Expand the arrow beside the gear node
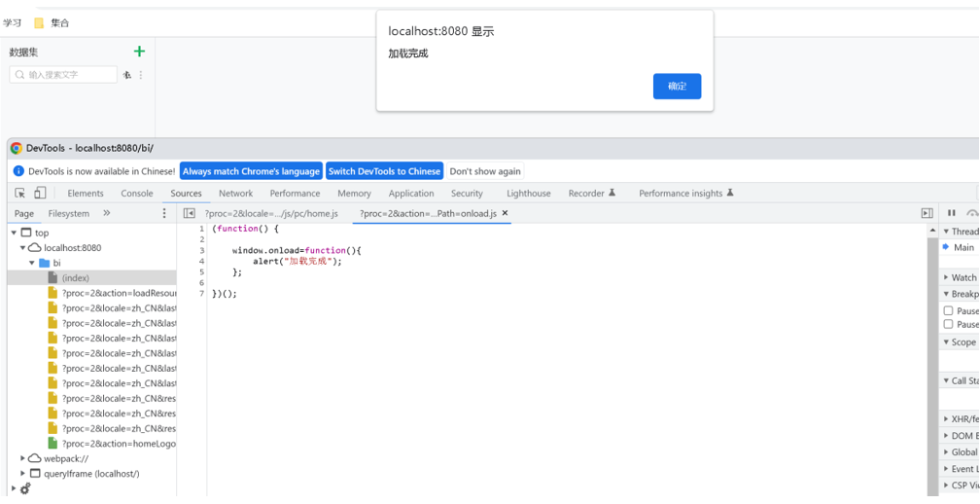 tap(15, 488)
